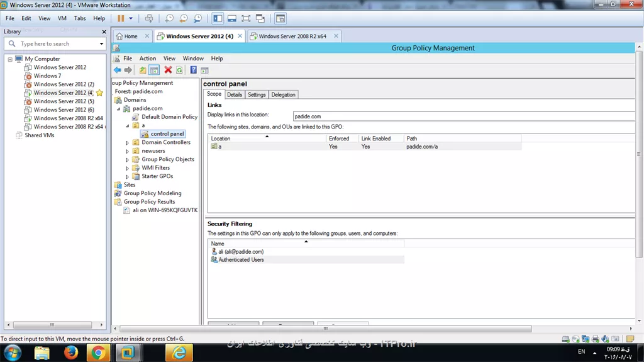Sort links by the Enforced column header
This screenshot has height=362, width=644.
[x=343, y=139]
